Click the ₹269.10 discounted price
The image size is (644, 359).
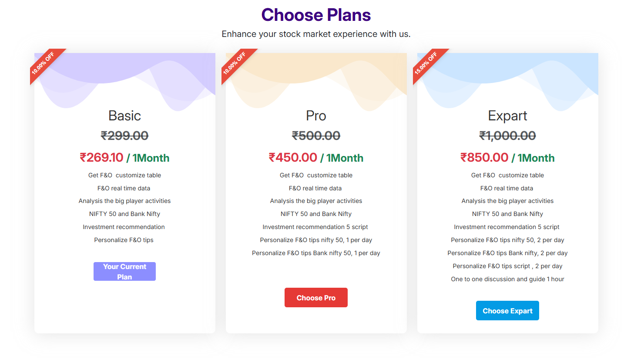point(101,157)
